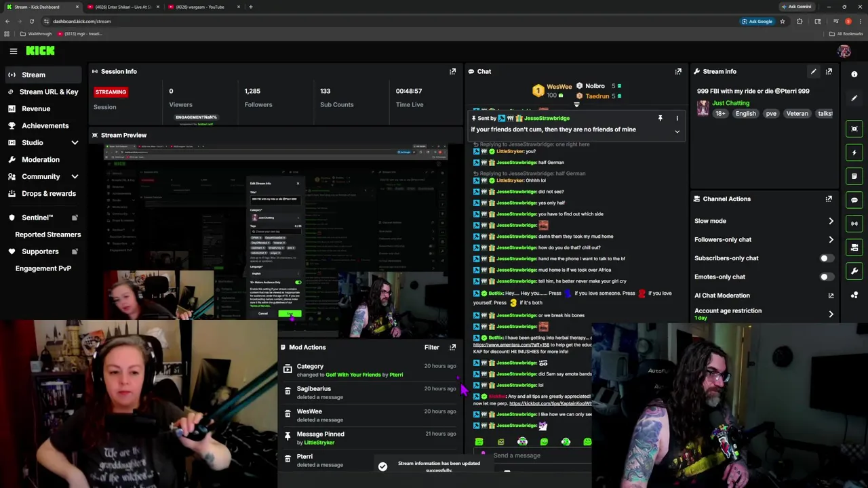This screenshot has height=488, width=868.
Task: Open the Sentinel external link
Action: tap(75, 218)
